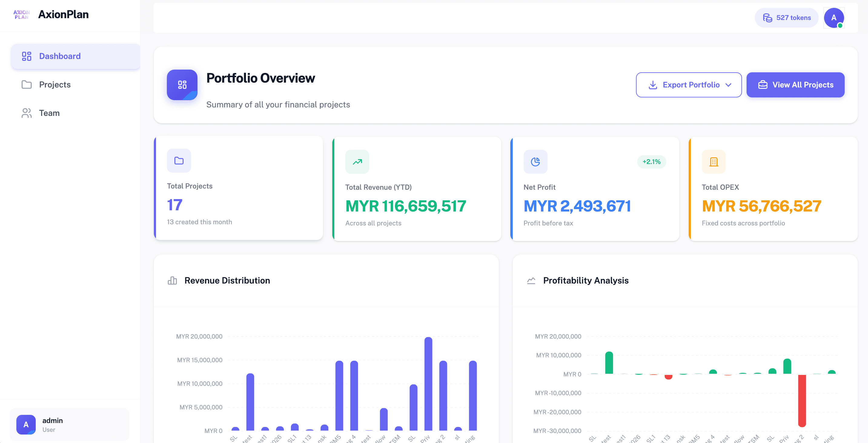Click the AxionPlan logo icon
Viewport: 868px width, 443px height.
point(22,15)
